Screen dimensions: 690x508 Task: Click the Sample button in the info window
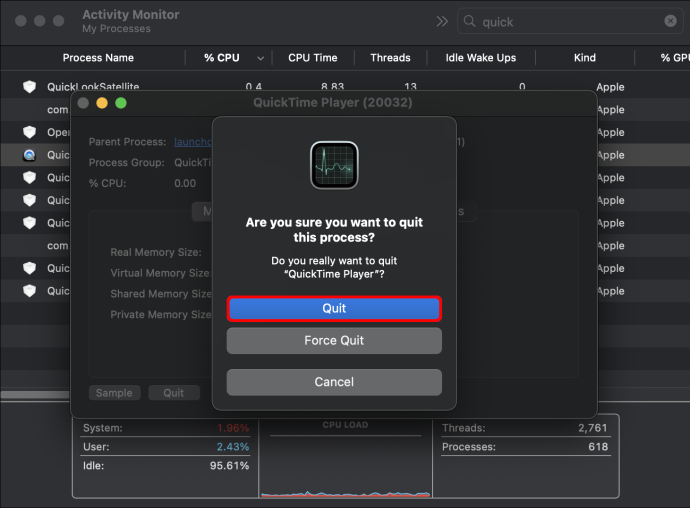click(114, 393)
